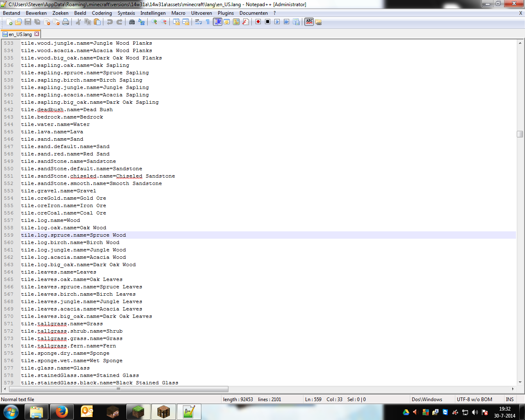This screenshot has height=420, width=525.
Task: Open Windows Explorer from the taskbar
Action: point(37,412)
